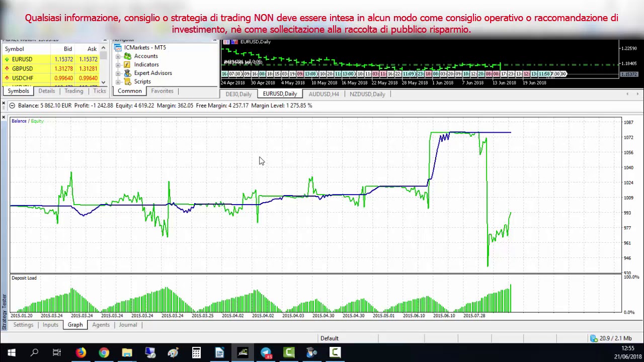
Task: Open the Trading tab in Market Watch
Action: [x=73, y=91]
